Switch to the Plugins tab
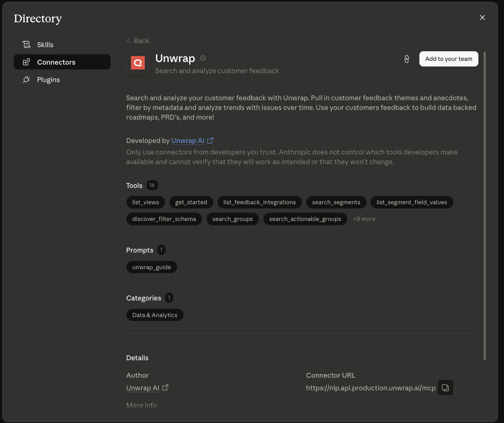Image resolution: width=504 pixels, height=423 pixels. tap(62, 79)
